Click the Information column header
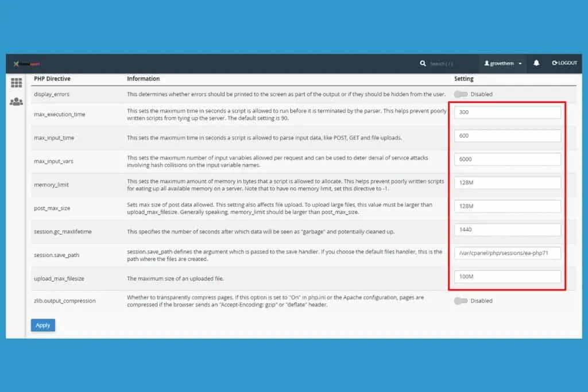 click(143, 79)
